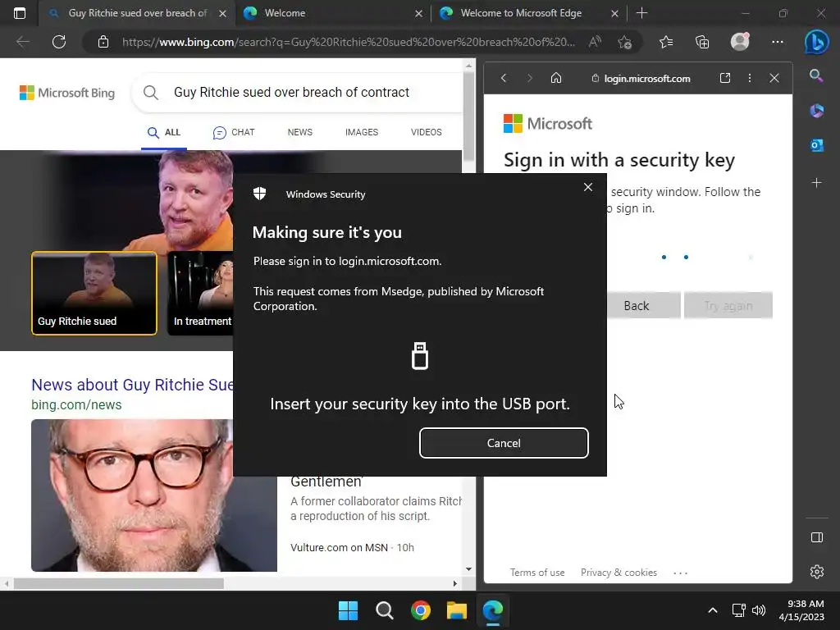Add this page to favorites

(x=624, y=42)
